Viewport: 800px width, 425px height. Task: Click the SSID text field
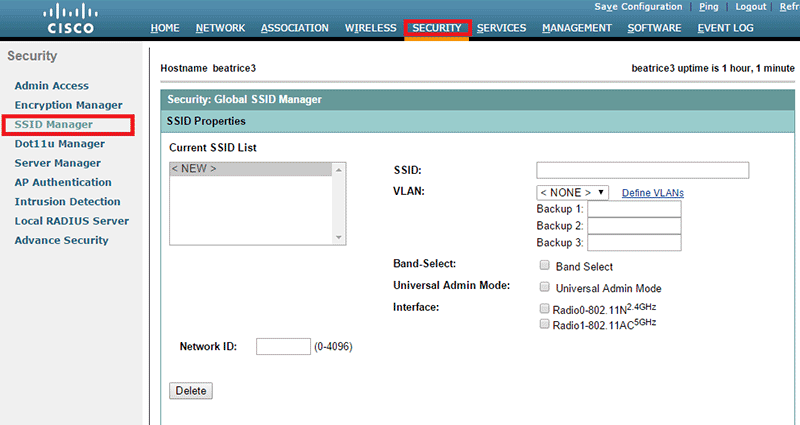(x=642, y=170)
